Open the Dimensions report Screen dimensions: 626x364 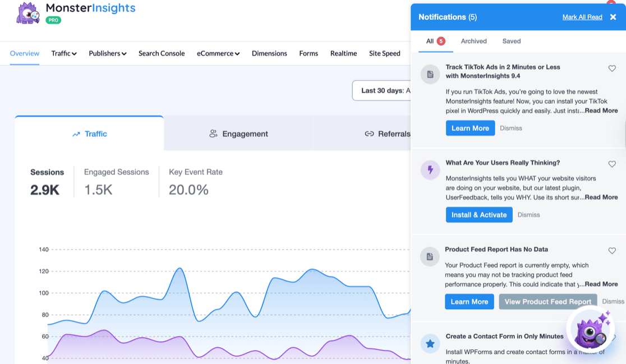[x=269, y=53]
